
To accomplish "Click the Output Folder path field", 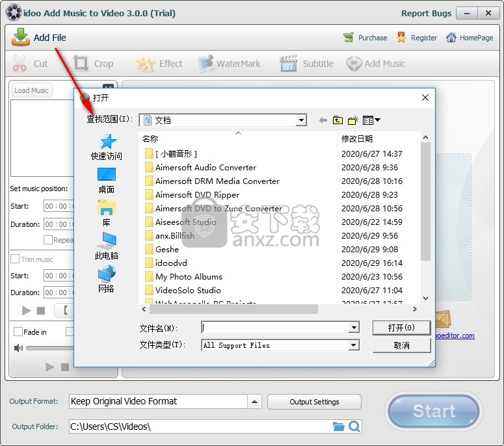I will (x=200, y=426).
